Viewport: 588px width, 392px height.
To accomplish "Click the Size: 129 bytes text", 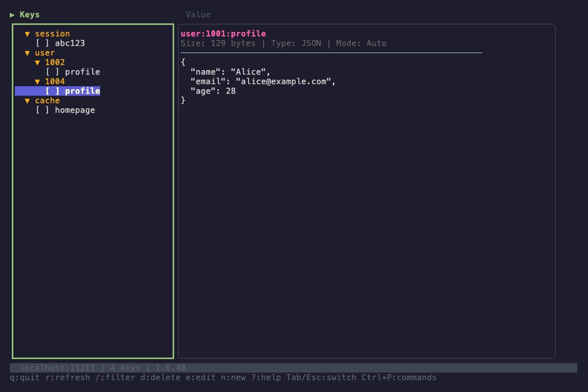I will [x=218, y=43].
